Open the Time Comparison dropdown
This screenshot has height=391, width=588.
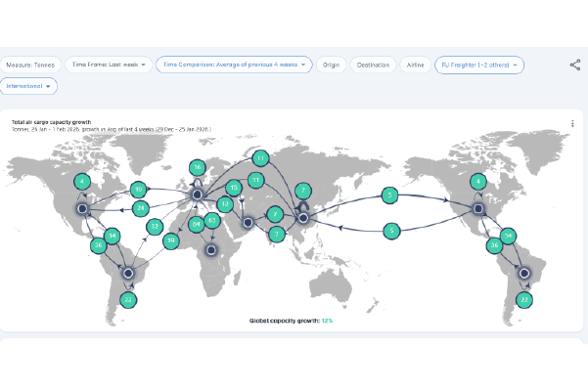pos(234,65)
